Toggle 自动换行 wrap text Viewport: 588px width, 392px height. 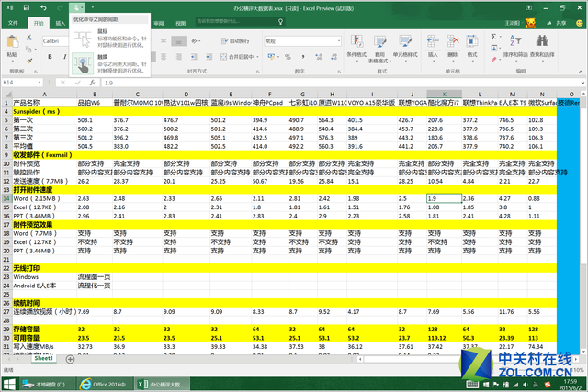(235, 40)
